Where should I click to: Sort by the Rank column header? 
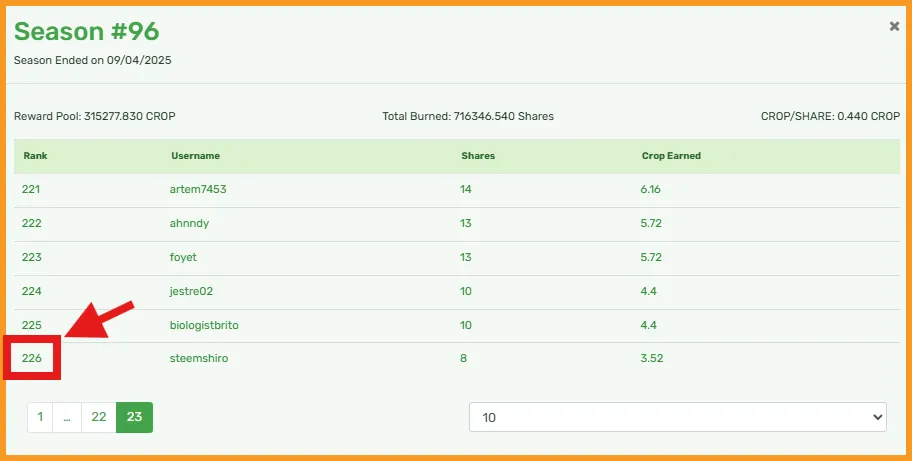tap(35, 156)
